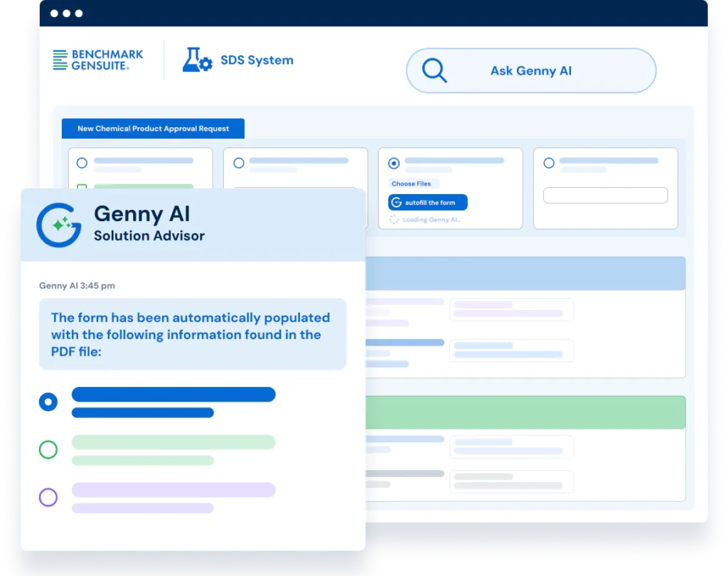Viewport: 728px width, 576px height.
Task: Click the 'Solution Advisor' subtitle
Action: point(149,235)
